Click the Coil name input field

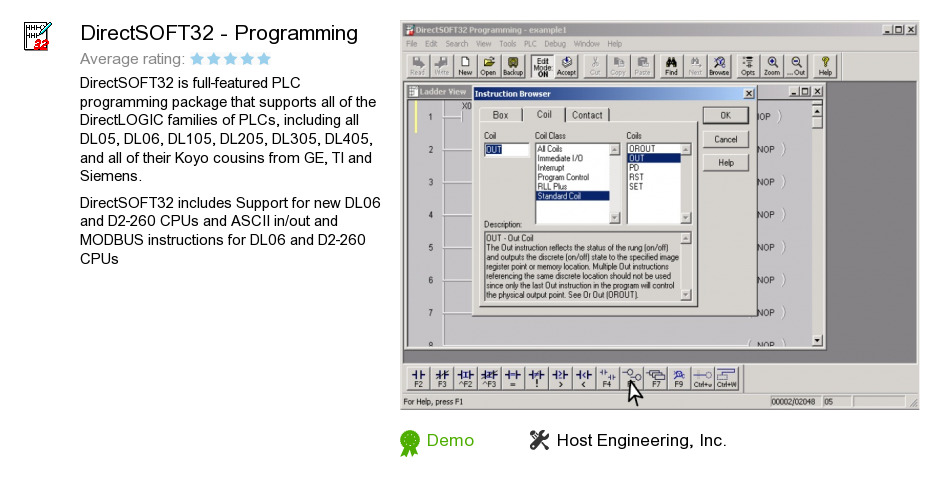pyautogui.click(x=507, y=149)
